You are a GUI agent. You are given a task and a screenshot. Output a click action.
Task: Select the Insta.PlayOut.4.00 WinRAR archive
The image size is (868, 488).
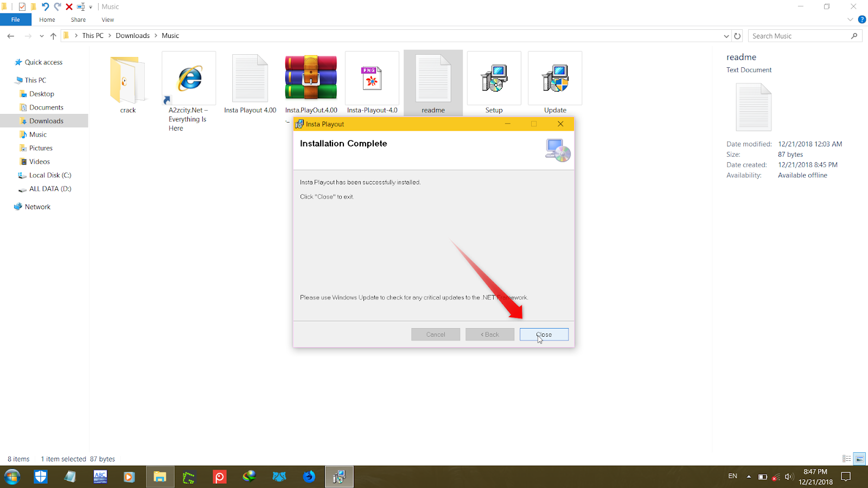pyautogui.click(x=311, y=85)
